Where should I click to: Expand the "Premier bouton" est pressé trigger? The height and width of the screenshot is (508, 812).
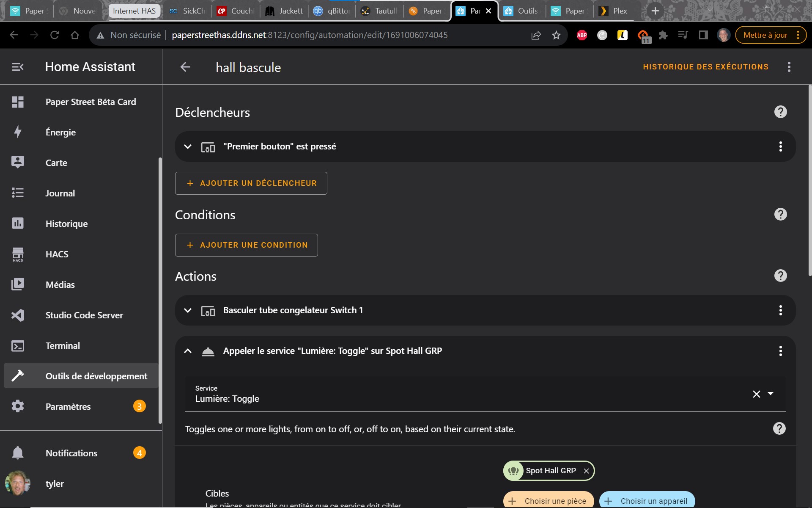coord(188,146)
